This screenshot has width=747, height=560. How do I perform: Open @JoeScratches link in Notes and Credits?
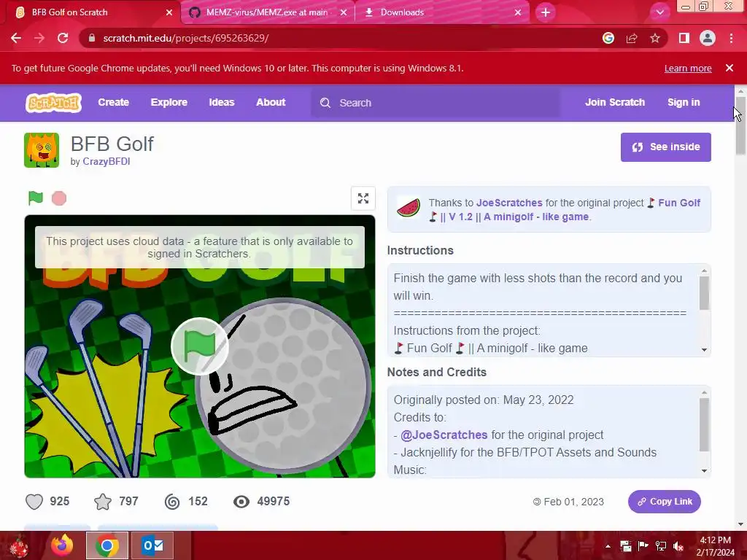(x=444, y=435)
